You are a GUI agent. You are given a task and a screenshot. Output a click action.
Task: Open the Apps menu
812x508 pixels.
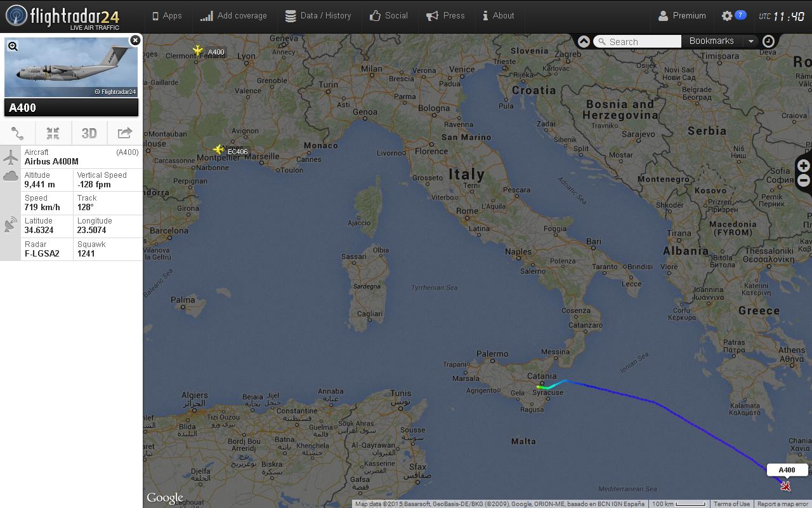167,16
